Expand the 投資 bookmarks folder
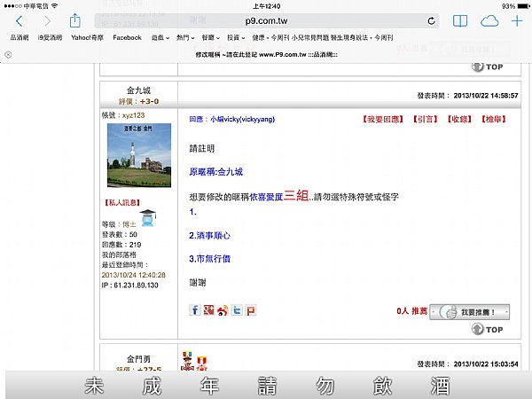Viewport: 532px width, 399px height. click(x=236, y=37)
